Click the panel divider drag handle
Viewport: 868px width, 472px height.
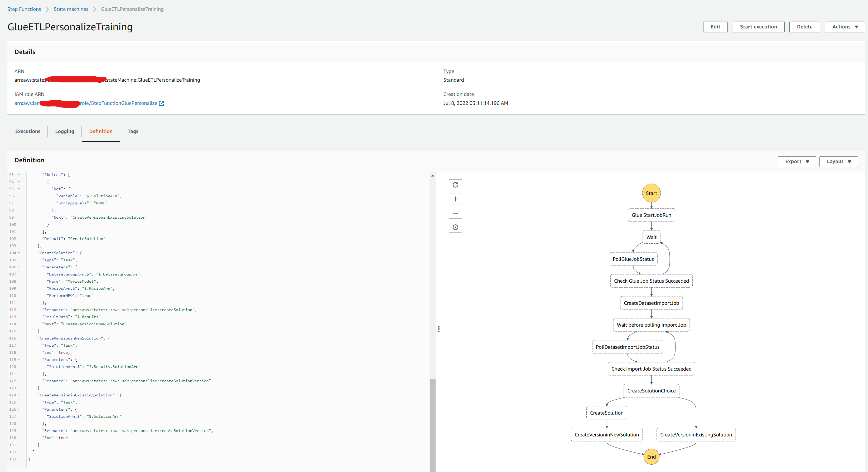pyautogui.click(x=438, y=329)
